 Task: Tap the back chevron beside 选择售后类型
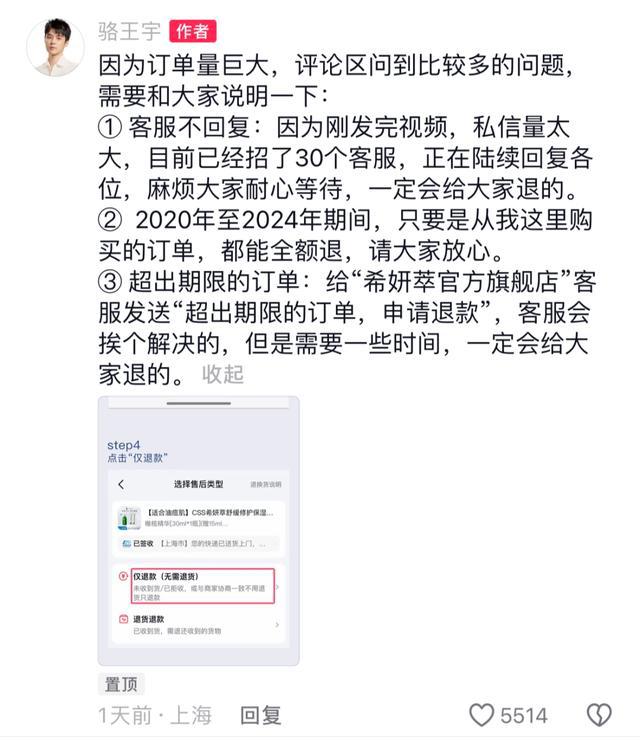tap(121, 484)
